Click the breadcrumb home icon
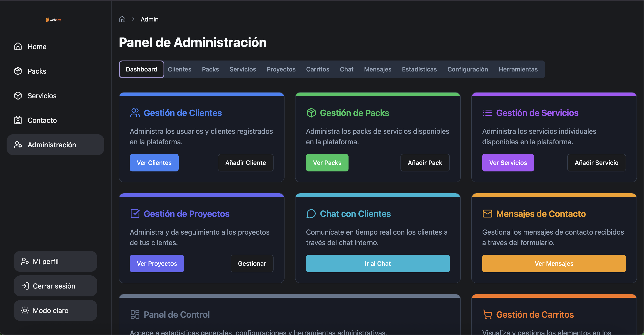Viewport: 644px width, 335px height. click(122, 19)
